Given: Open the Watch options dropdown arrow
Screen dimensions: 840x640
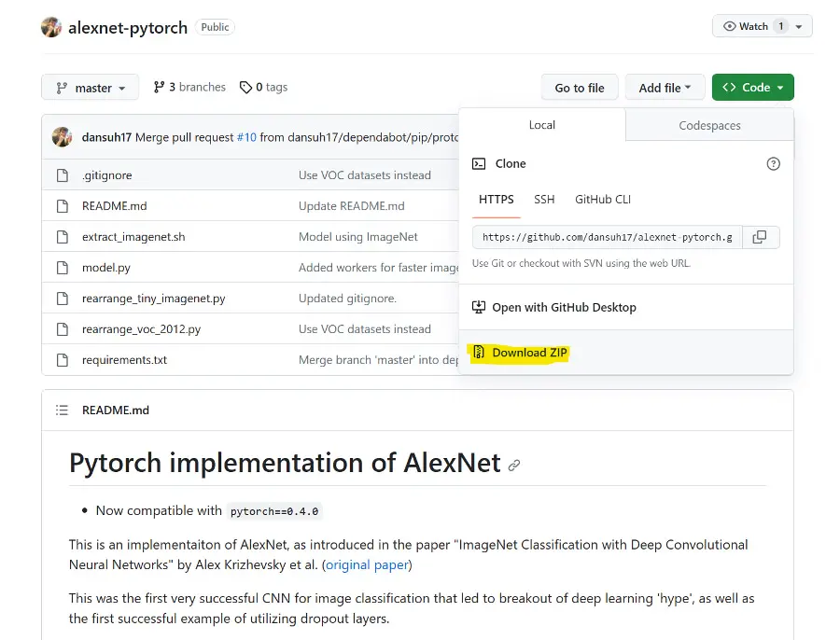Looking at the screenshot, I should pos(799,26).
